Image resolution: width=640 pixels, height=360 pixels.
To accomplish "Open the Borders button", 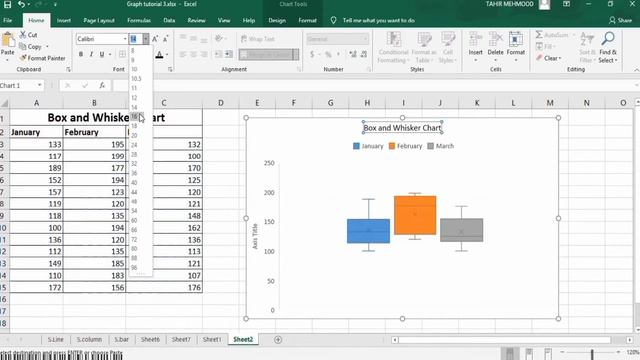I will click(122, 54).
